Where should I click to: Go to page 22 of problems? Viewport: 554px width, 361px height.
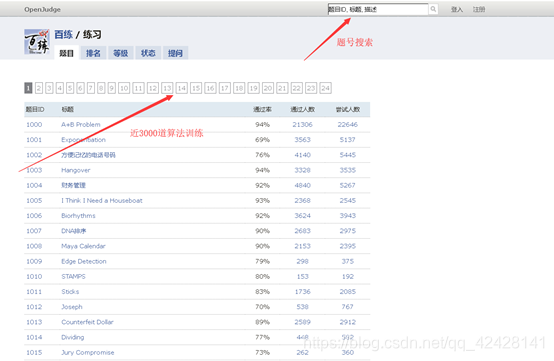point(296,88)
